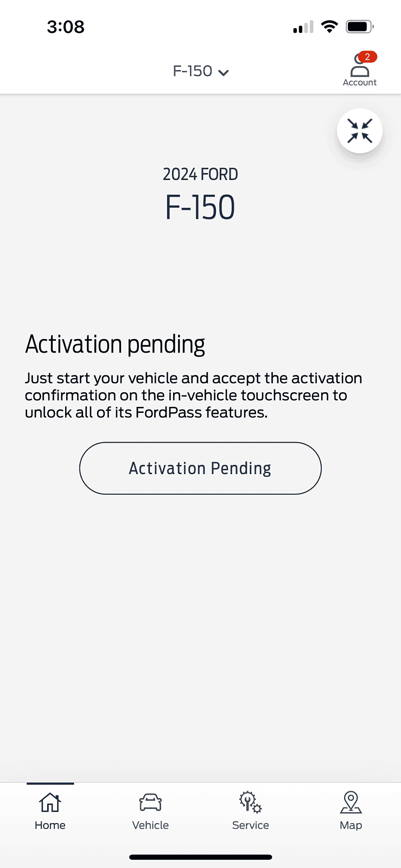Image resolution: width=401 pixels, height=868 pixels.
Task: Tap the Vehicle car icon
Action: tap(150, 802)
